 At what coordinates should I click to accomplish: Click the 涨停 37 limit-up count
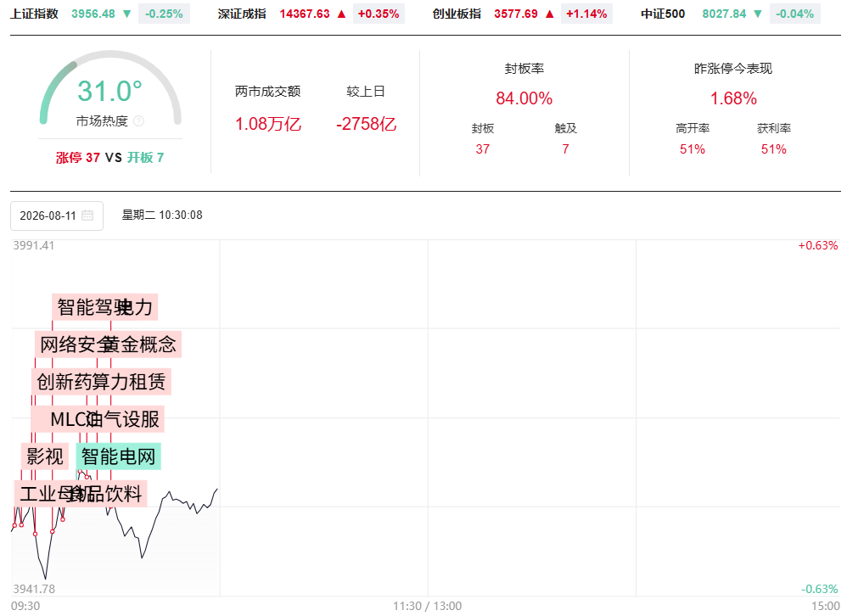[x=78, y=158]
